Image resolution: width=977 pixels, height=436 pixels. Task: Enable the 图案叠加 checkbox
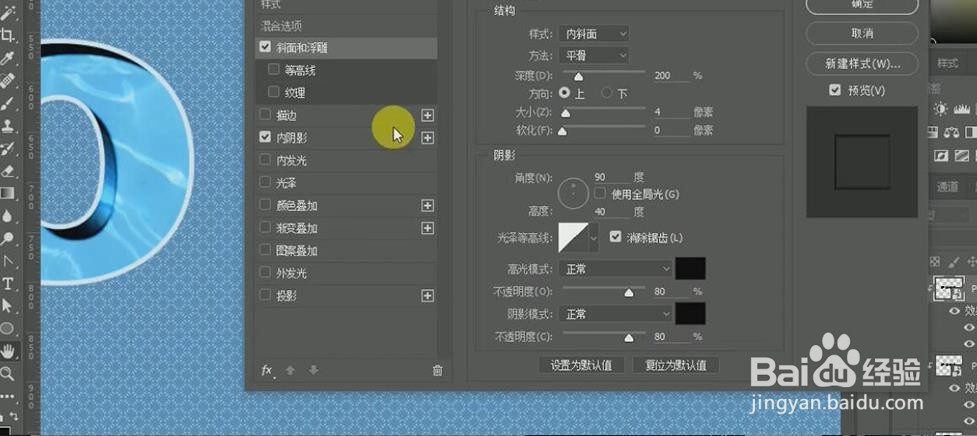[x=265, y=250]
